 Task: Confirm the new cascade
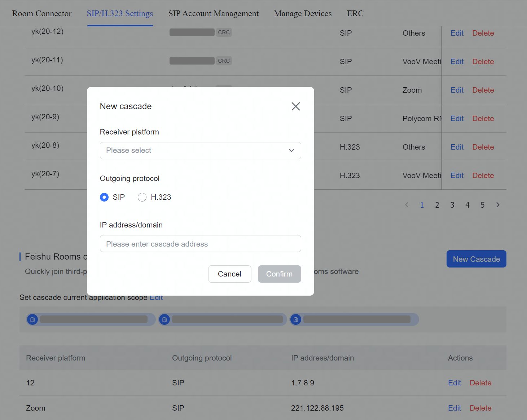tap(280, 274)
